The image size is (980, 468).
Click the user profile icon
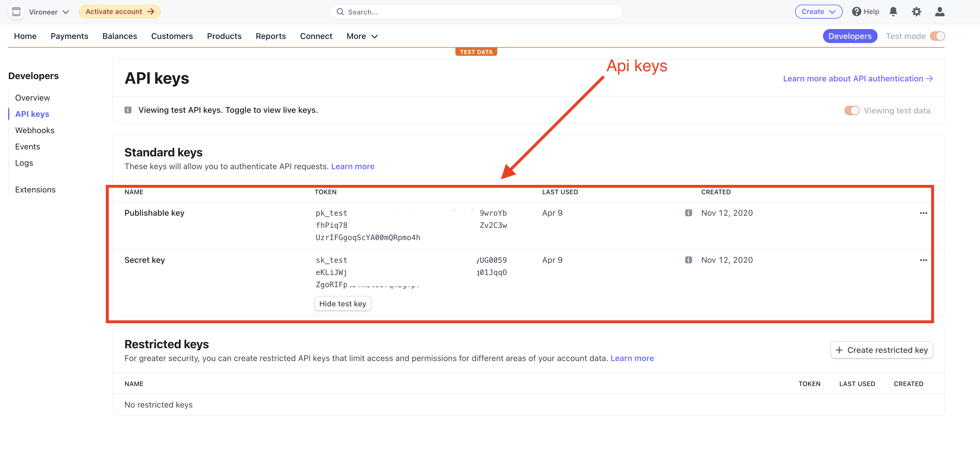click(x=940, y=12)
